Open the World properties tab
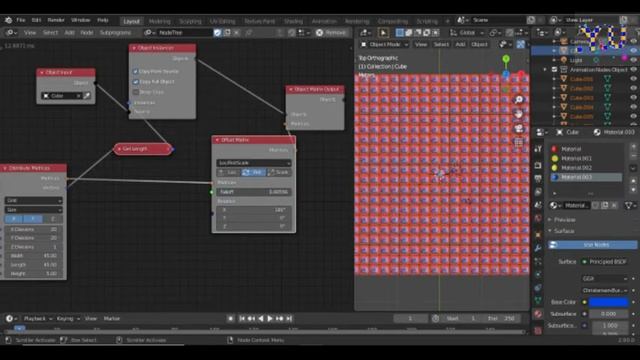The width and height of the screenshot is (640, 360). 538,218
